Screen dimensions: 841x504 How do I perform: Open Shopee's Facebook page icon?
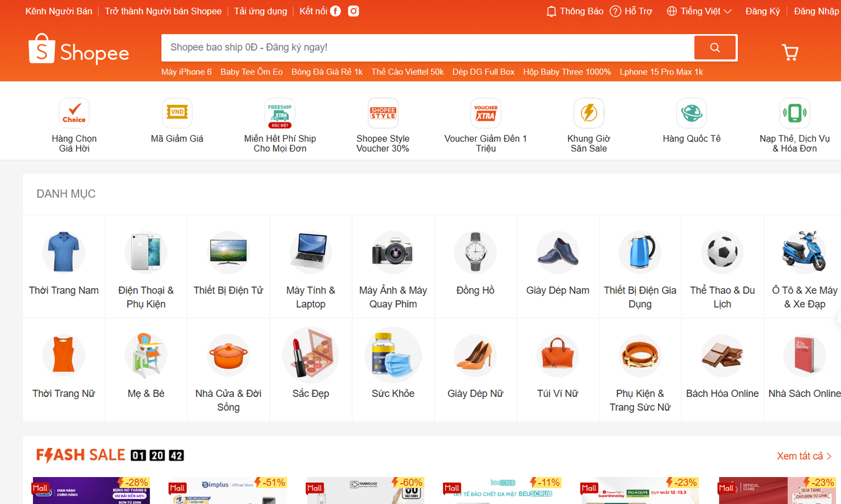(335, 11)
